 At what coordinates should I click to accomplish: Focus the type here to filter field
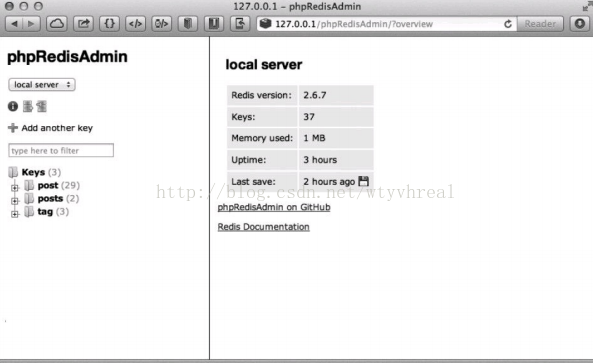pos(61,150)
